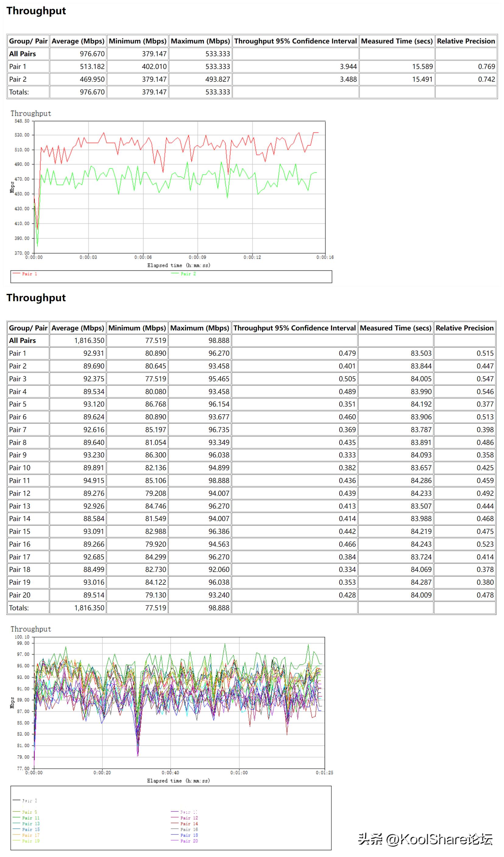Select the measured time "15.589"

pyautogui.click(x=422, y=67)
